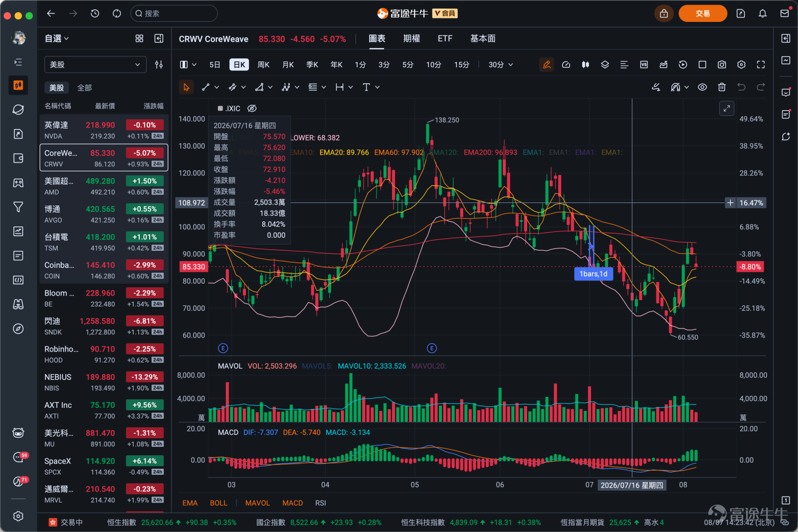Click the 2026/07/16 date label on axis
Viewport: 798px width, 532px height.
coord(632,485)
